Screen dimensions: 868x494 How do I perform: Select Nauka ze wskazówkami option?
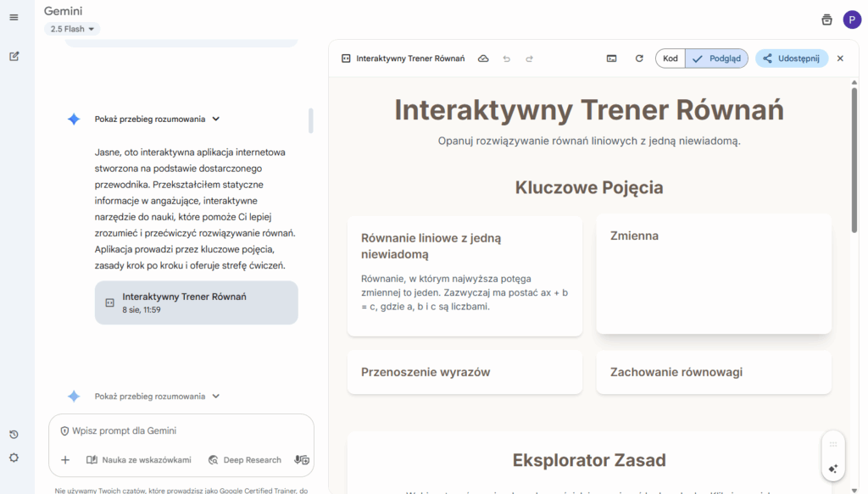[138, 460]
